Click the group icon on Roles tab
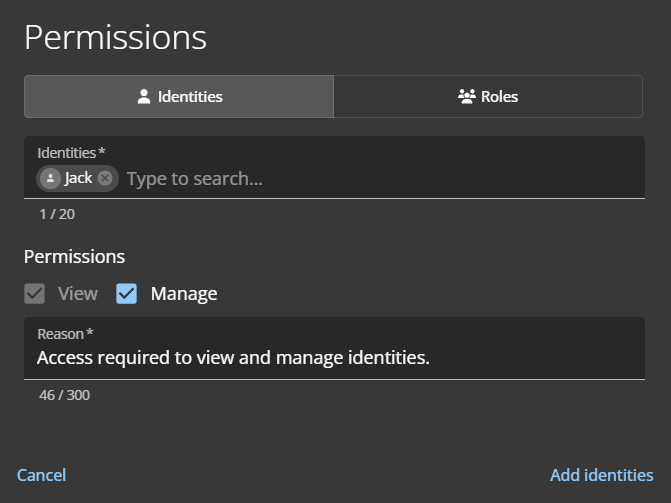The image size is (671, 503). click(466, 97)
